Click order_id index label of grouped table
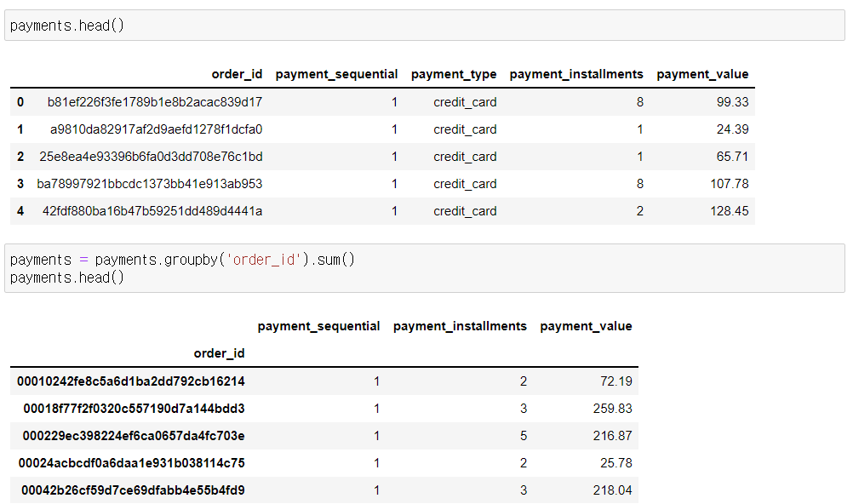The height and width of the screenshot is (504, 853). [219, 353]
